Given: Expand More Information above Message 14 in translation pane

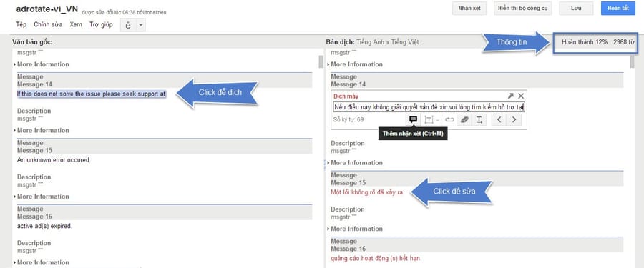Looking at the screenshot, I should point(355,64).
